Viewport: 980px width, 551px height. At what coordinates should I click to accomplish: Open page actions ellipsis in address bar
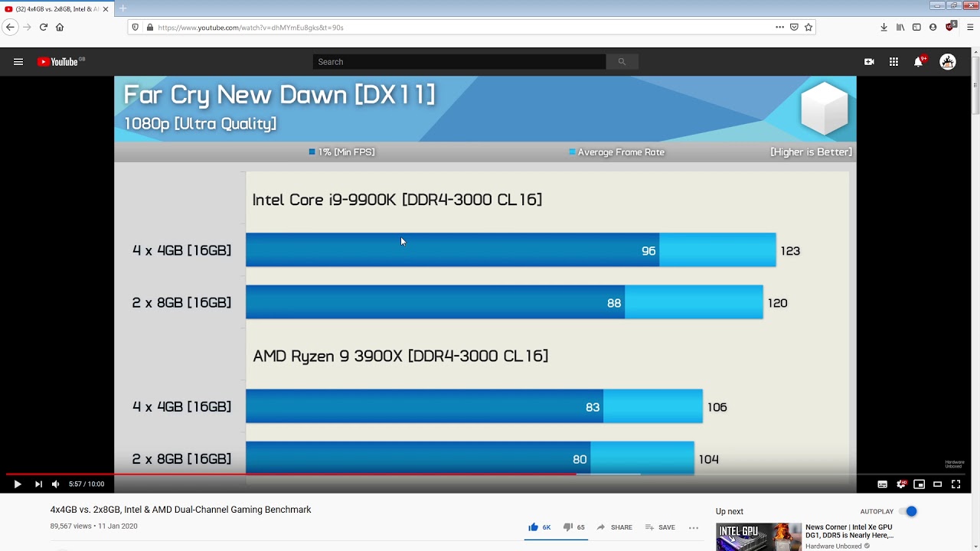[779, 27]
